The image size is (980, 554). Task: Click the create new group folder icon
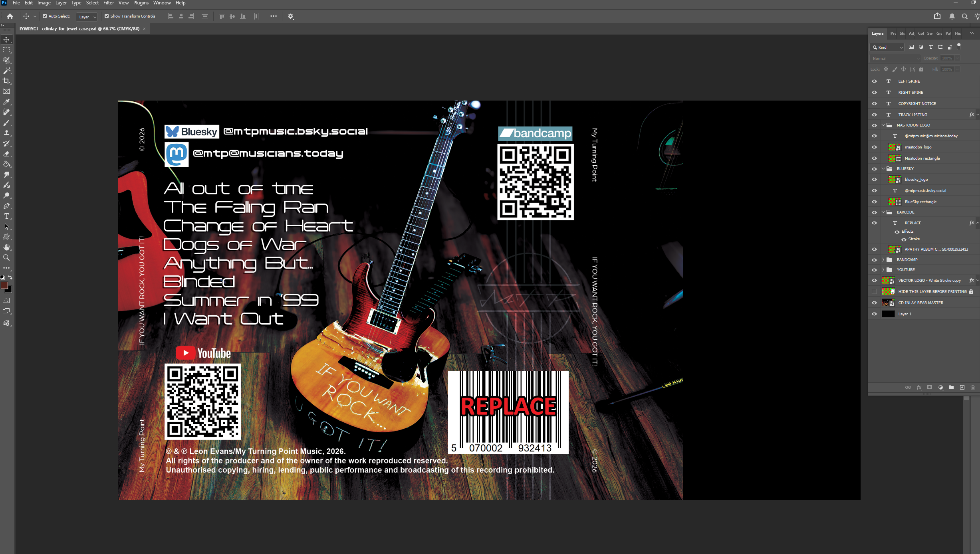[951, 388]
